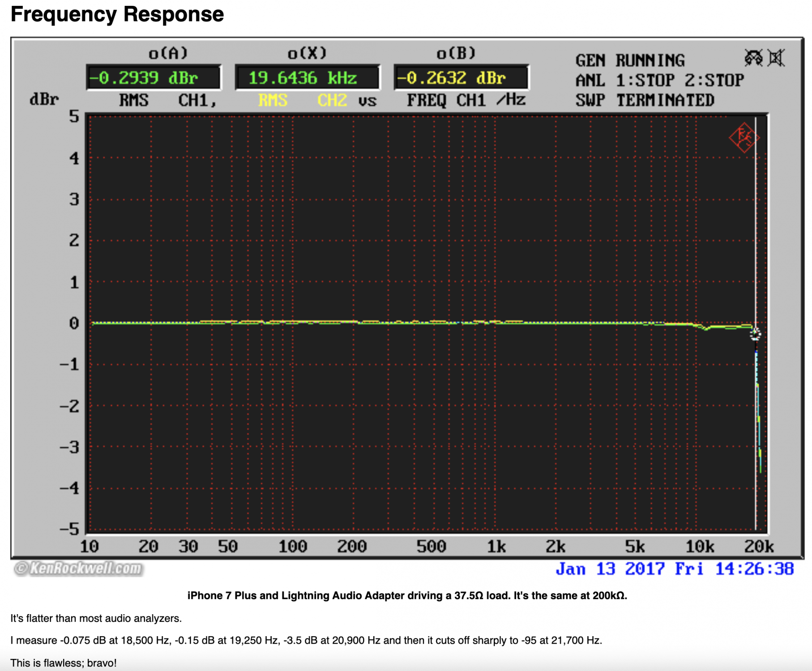Click the "GEN RUNNING" status text

(630, 60)
